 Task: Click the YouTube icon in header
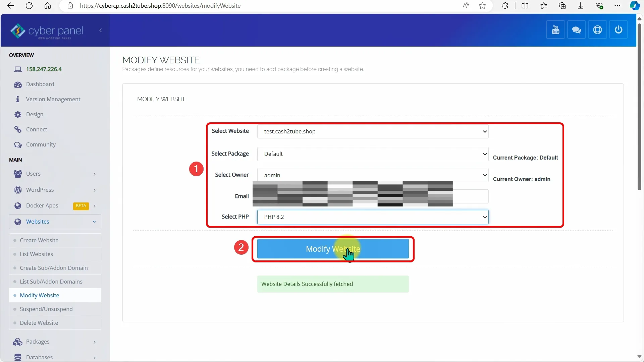coord(555,30)
